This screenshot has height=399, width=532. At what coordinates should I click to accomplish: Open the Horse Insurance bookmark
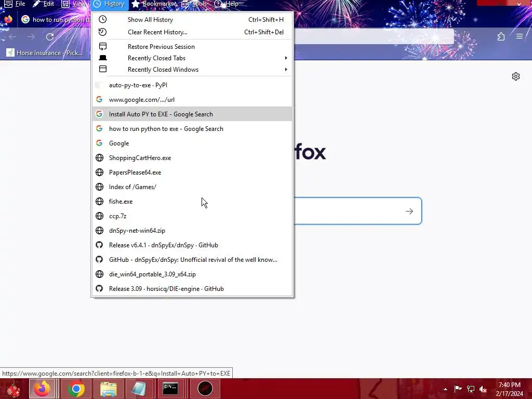tap(45, 52)
